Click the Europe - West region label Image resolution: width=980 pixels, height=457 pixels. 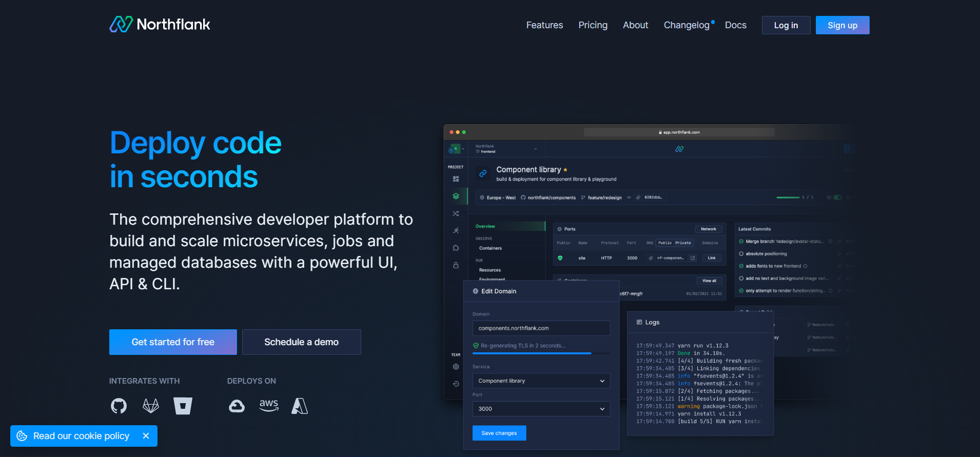pos(501,197)
